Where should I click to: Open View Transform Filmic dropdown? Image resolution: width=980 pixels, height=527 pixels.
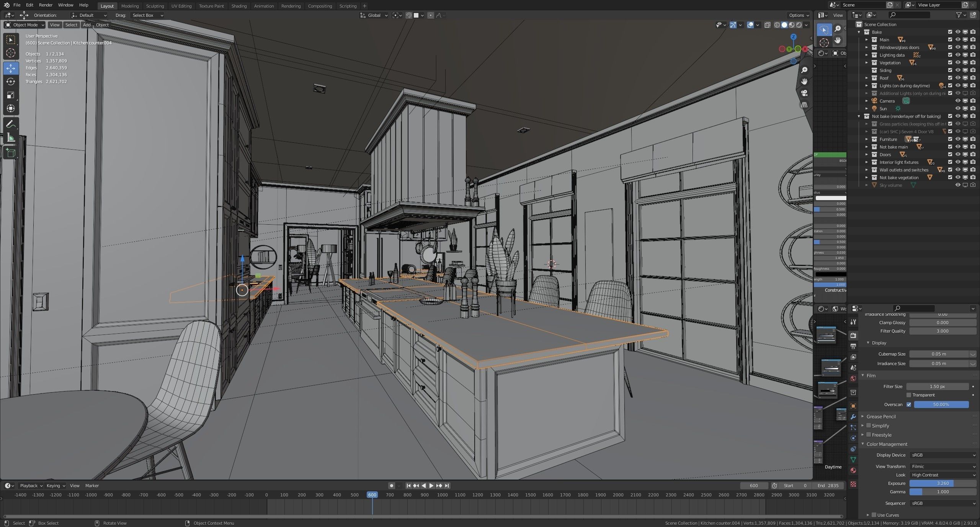click(x=943, y=467)
